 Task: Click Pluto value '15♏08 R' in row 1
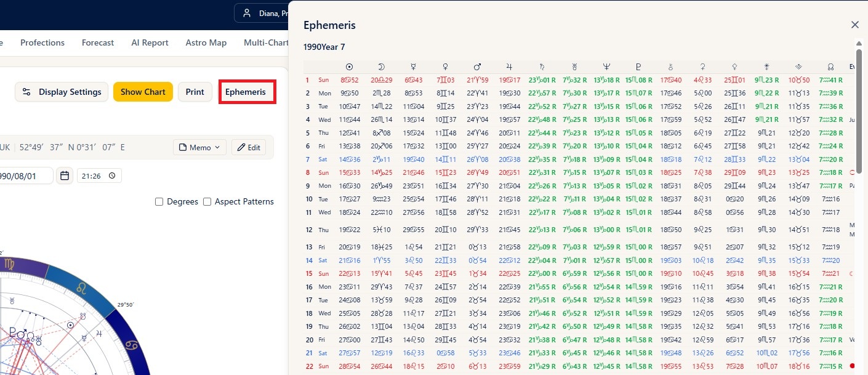pos(639,80)
